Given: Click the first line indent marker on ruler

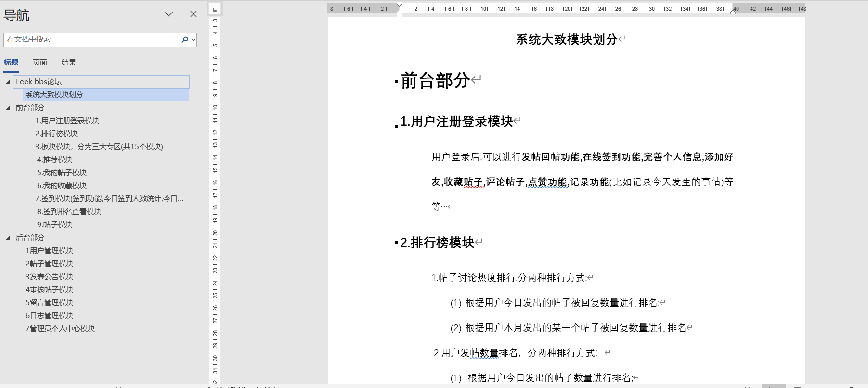Looking at the screenshot, I should pyautogui.click(x=399, y=5).
